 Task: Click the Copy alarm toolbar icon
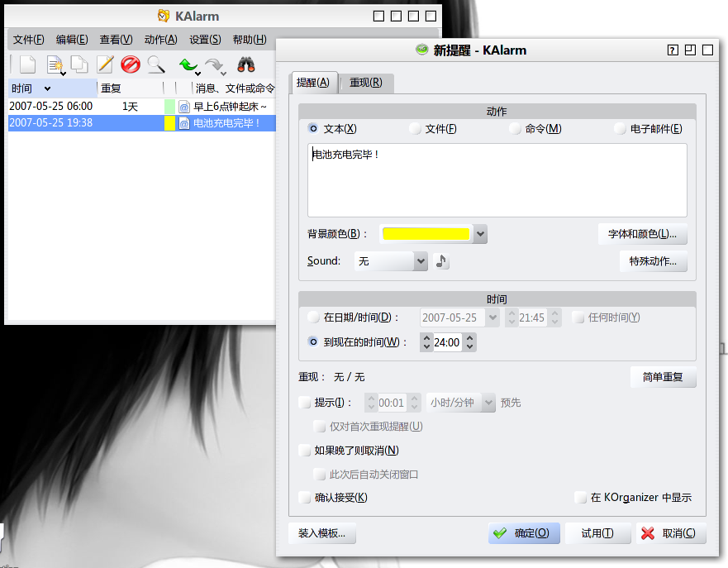(x=79, y=64)
